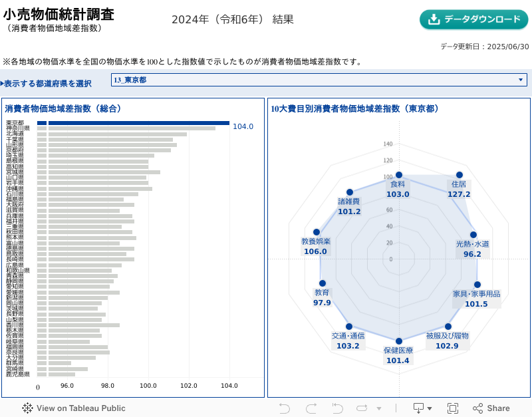Click the 表示する都道府県を選択 label

[47, 84]
